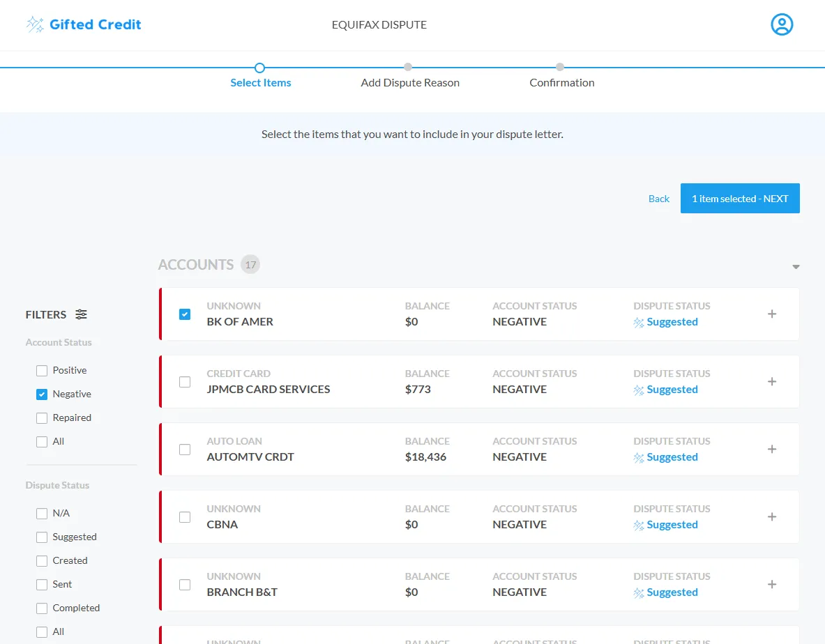Collapse the Accounts section arrow
The height and width of the screenshot is (644, 825).
click(x=796, y=266)
